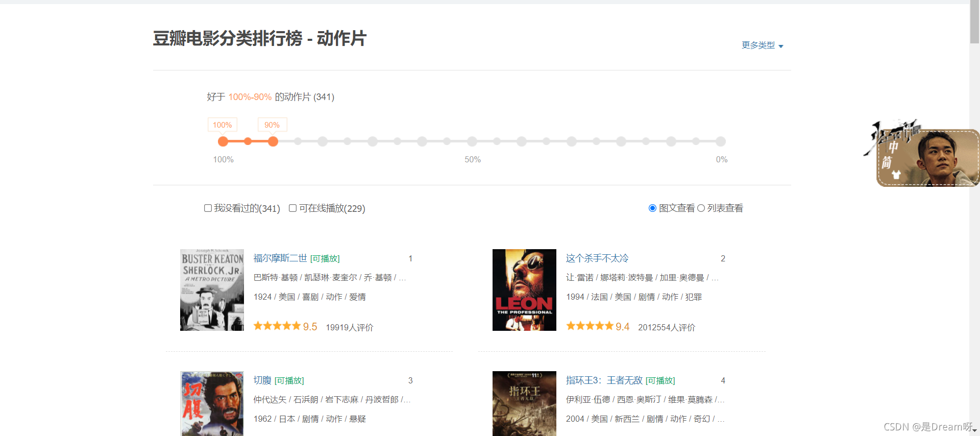Image resolution: width=980 pixels, height=436 pixels.
Task: Click the 90% slider handle
Action: [273, 141]
